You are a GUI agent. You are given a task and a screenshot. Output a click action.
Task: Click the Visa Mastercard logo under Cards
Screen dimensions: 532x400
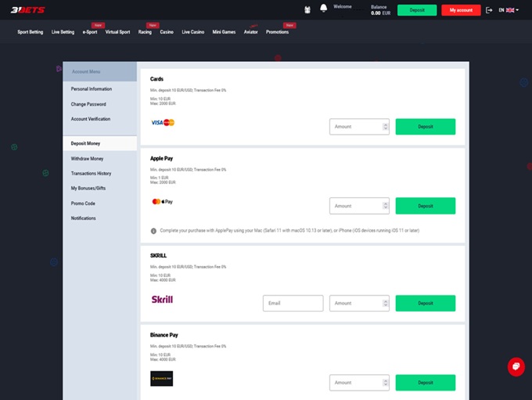[163, 123]
